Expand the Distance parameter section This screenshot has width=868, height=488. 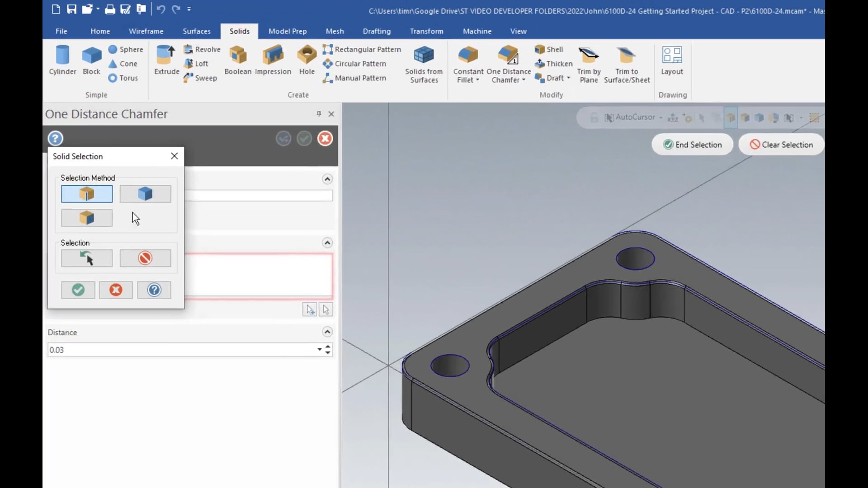(327, 332)
